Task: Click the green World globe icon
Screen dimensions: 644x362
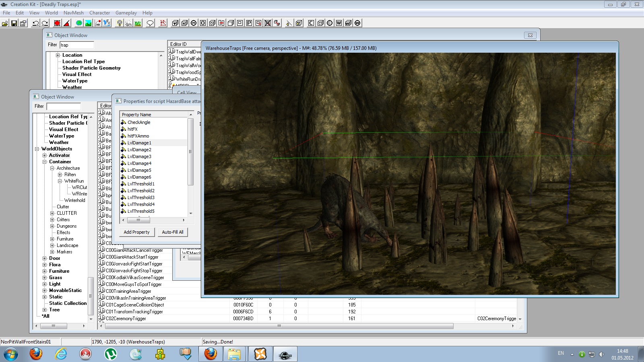Action: [79, 23]
